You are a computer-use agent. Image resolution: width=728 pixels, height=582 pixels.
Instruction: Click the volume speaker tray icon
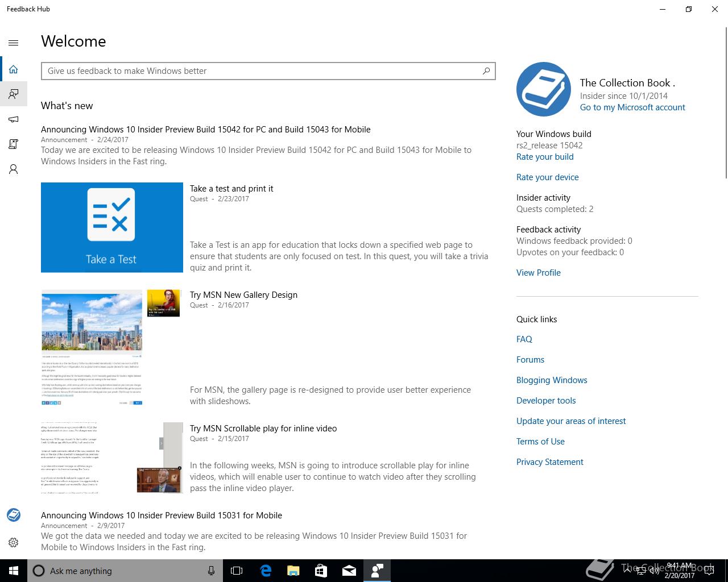tap(653, 571)
